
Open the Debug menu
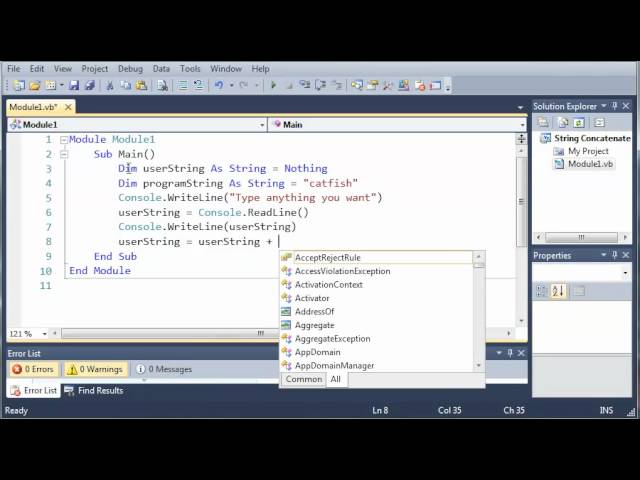130,69
